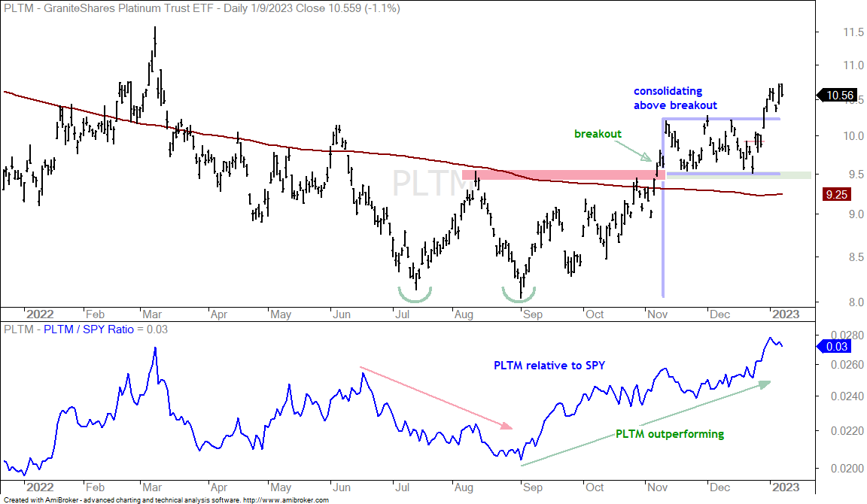867x504 pixels.
Task: Click the PLTM chart title text
Action: pos(202,8)
